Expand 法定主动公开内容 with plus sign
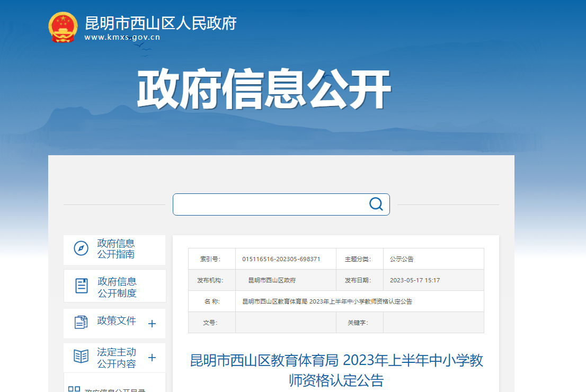586x392 pixels. click(x=152, y=358)
